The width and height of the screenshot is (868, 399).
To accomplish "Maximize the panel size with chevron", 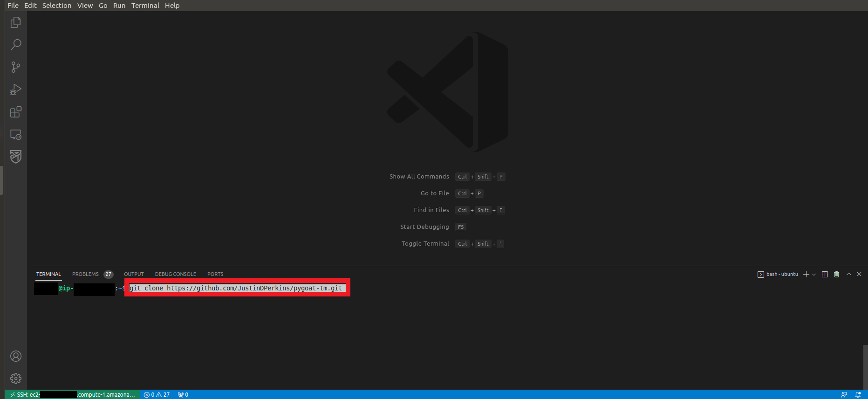I will click(x=849, y=274).
